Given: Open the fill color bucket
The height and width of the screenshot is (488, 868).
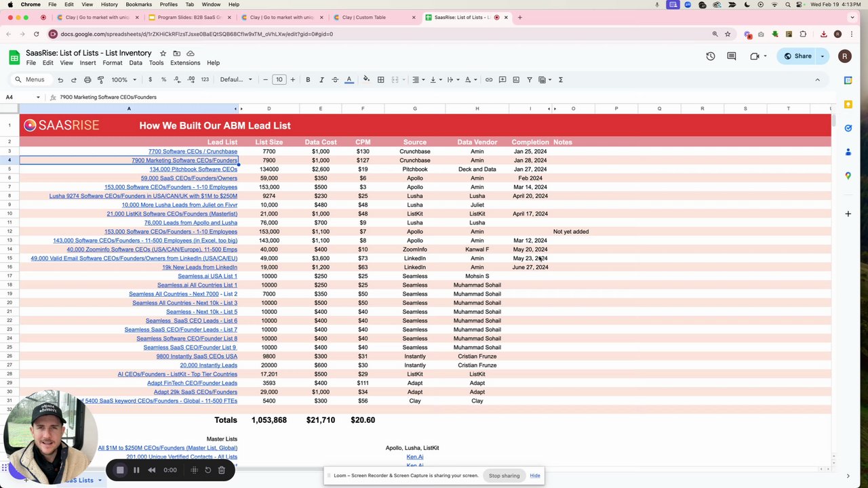Looking at the screenshot, I should (x=366, y=80).
